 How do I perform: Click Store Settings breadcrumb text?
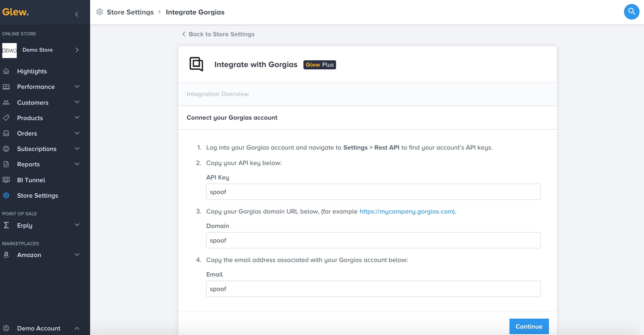point(130,12)
